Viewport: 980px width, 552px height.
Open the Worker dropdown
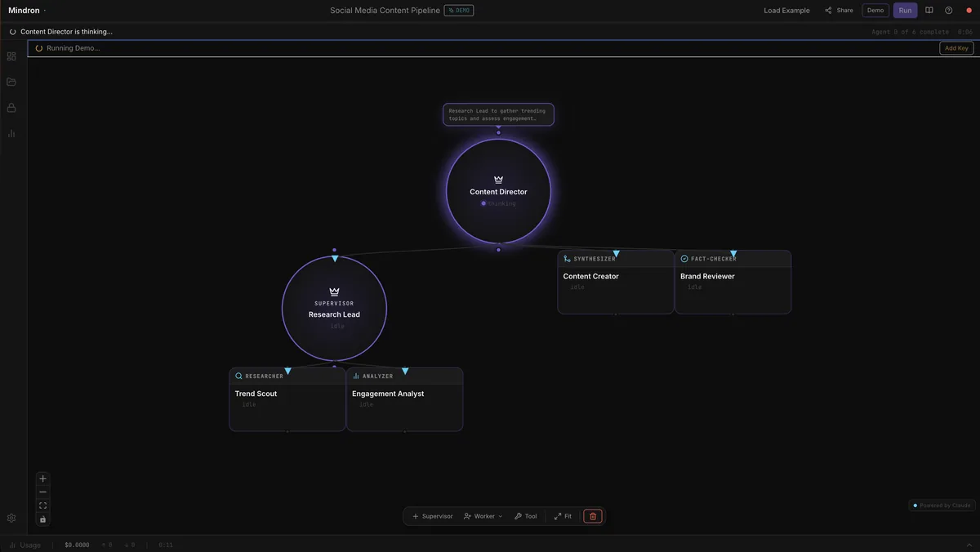pos(483,516)
